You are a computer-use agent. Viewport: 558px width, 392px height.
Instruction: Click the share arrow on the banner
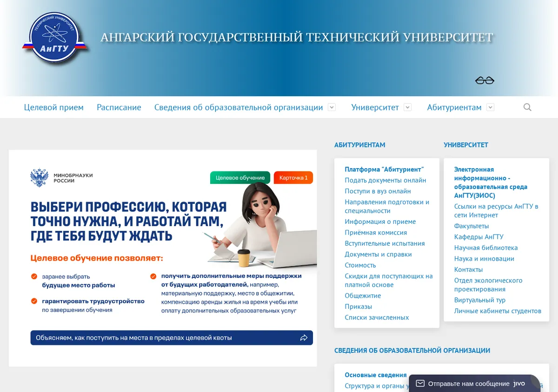click(x=304, y=338)
